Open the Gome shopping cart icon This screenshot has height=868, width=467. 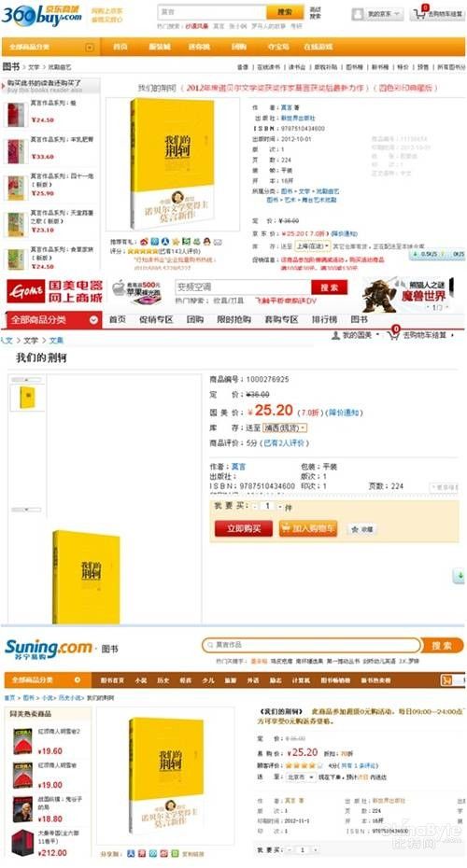click(393, 334)
